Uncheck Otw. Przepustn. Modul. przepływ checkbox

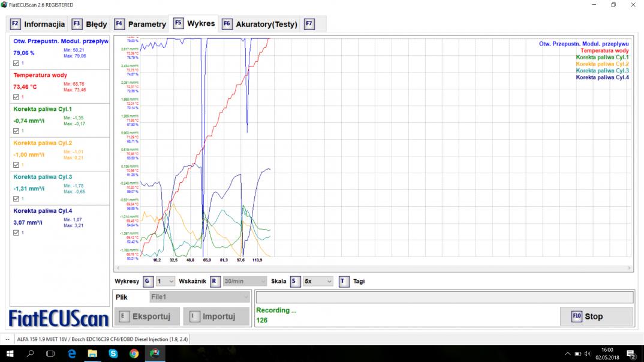tap(16, 63)
